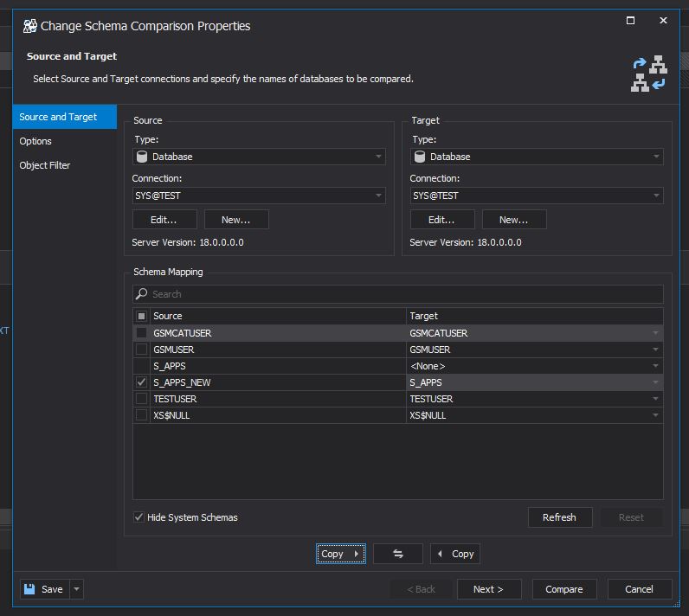689x616 pixels.
Task: Switch to the Options page
Action: point(35,141)
